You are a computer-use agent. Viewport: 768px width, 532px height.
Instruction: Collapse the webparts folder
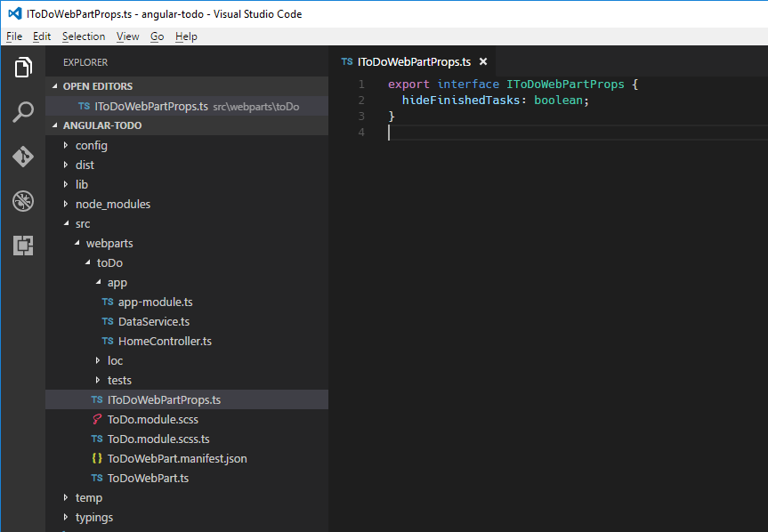pyautogui.click(x=77, y=243)
